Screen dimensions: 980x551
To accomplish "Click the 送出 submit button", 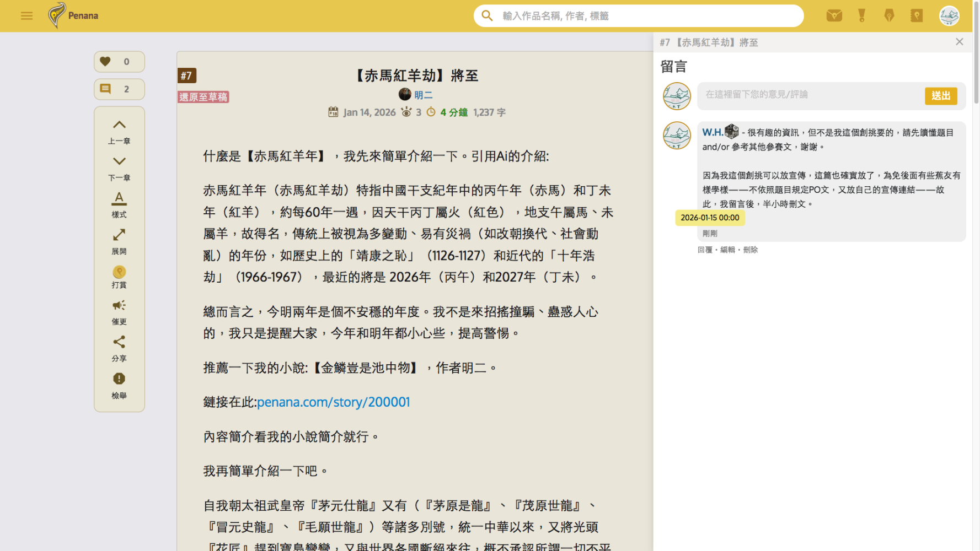I will pos(941,96).
